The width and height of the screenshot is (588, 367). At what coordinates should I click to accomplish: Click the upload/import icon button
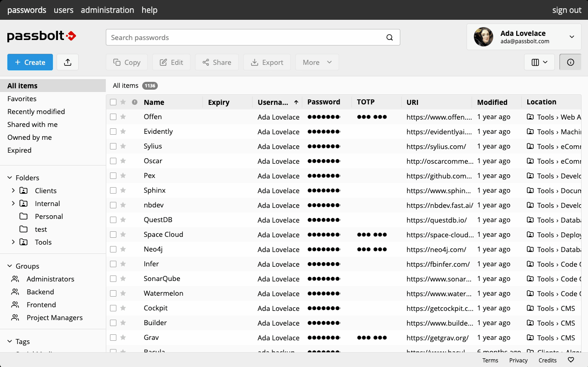pyautogui.click(x=68, y=62)
